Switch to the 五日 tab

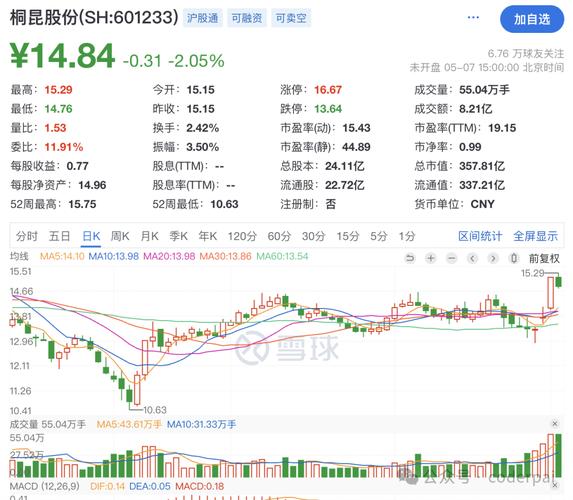point(59,236)
